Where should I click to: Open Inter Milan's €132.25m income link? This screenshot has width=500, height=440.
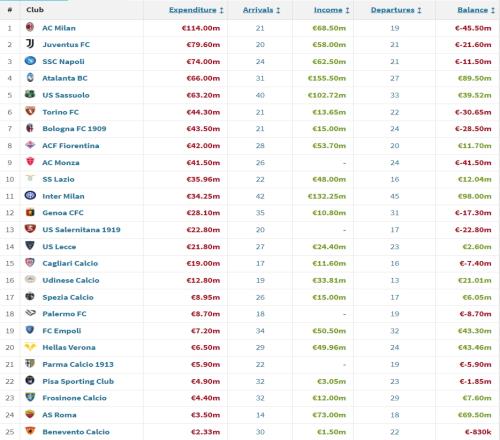[x=327, y=196]
